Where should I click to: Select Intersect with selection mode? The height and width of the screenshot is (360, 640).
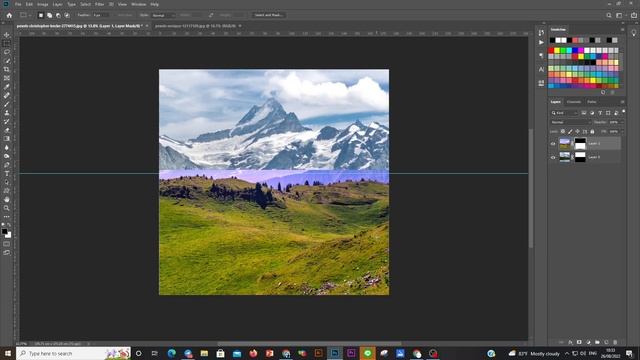[x=67, y=15]
